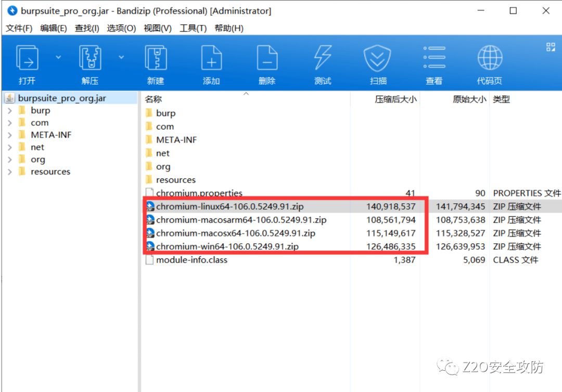Click the New archive (新建) icon
Viewport: 562px width, 392px height.
pos(156,58)
